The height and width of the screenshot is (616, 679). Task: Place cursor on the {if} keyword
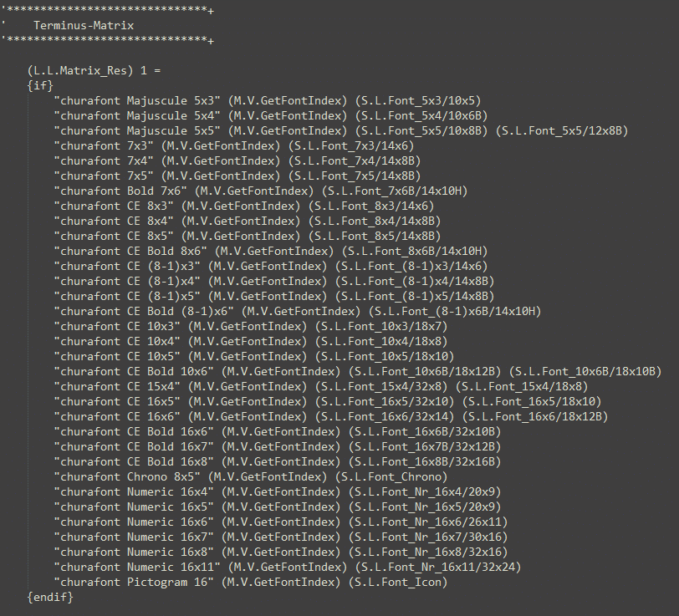pyautogui.click(x=40, y=85)
